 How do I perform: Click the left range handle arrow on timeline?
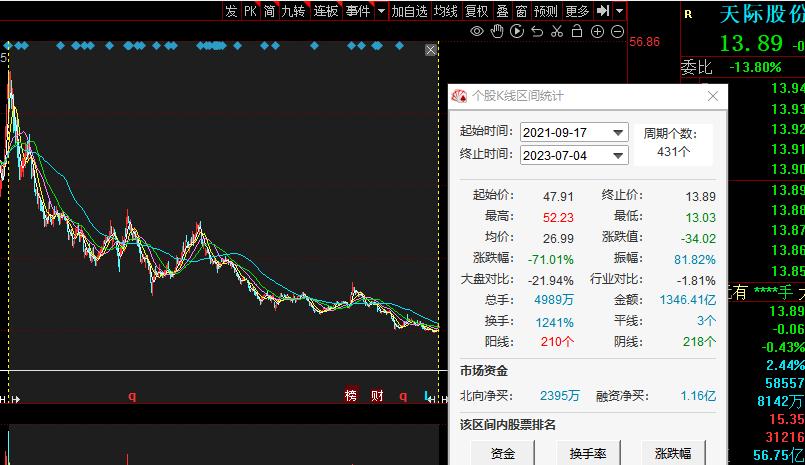tap(16, 399)
